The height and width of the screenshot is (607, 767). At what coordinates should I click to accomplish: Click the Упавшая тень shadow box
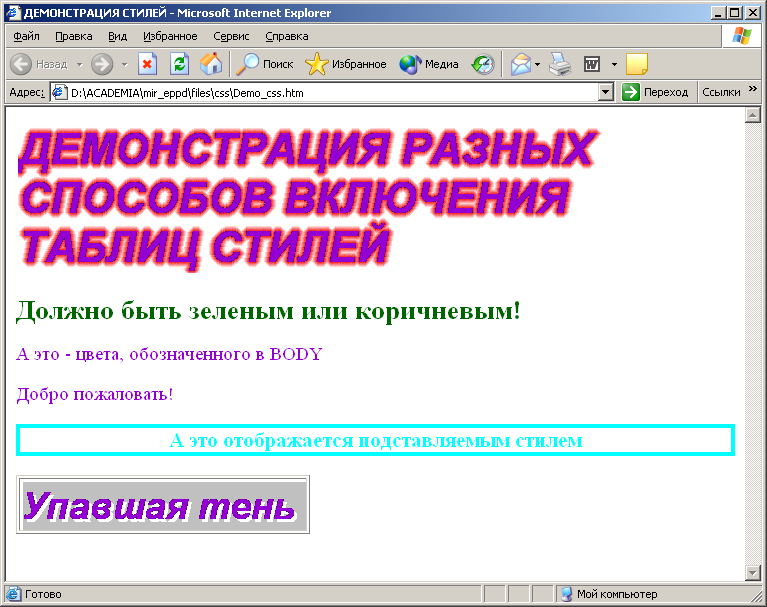click(163, 504)
